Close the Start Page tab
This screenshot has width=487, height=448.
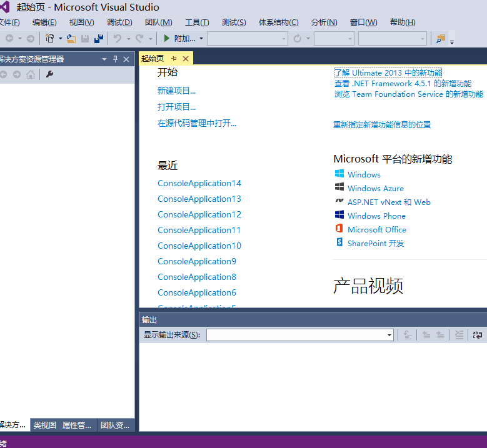coord(186,58)
